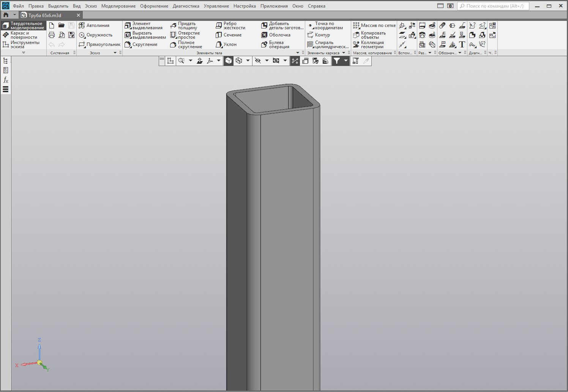Click the coordinate system icon in view toolbar
568x392 pixels.
click(170, 61)
